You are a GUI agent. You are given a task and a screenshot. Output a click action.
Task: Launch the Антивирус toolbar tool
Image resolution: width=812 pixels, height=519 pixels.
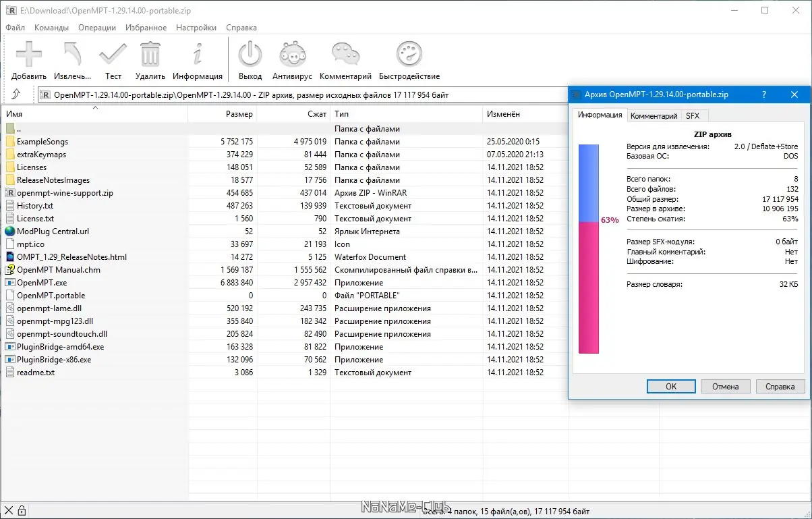pyautogui.click(x=291, y=53)
